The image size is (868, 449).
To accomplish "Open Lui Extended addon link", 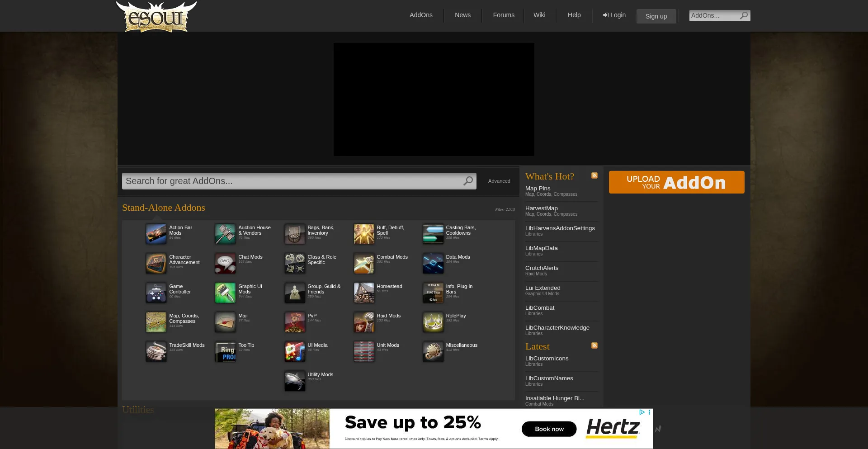I will pos(543,288).
